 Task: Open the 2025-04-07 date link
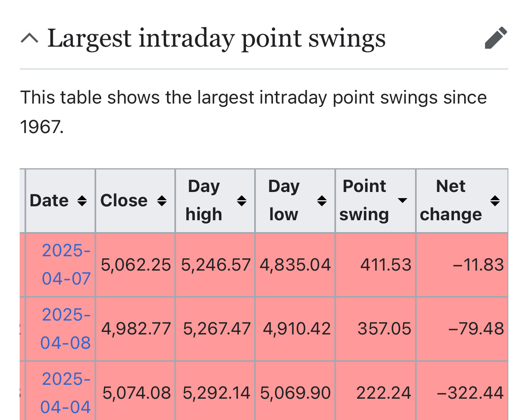pos(66,264)
